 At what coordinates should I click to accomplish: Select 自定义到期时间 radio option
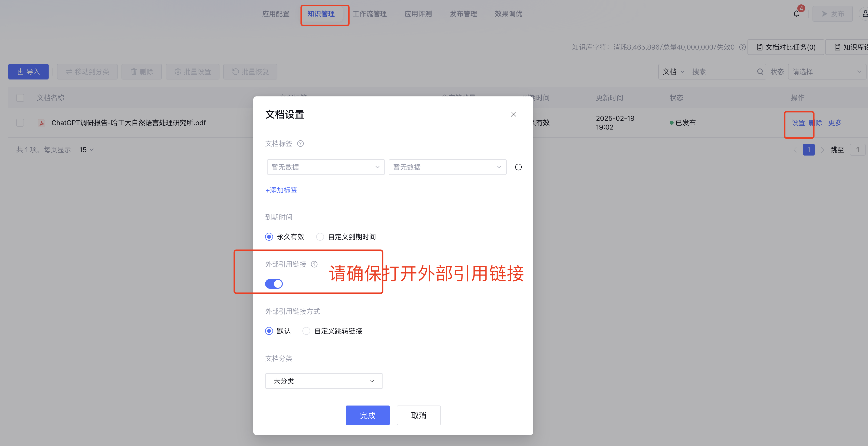[320, 237]
